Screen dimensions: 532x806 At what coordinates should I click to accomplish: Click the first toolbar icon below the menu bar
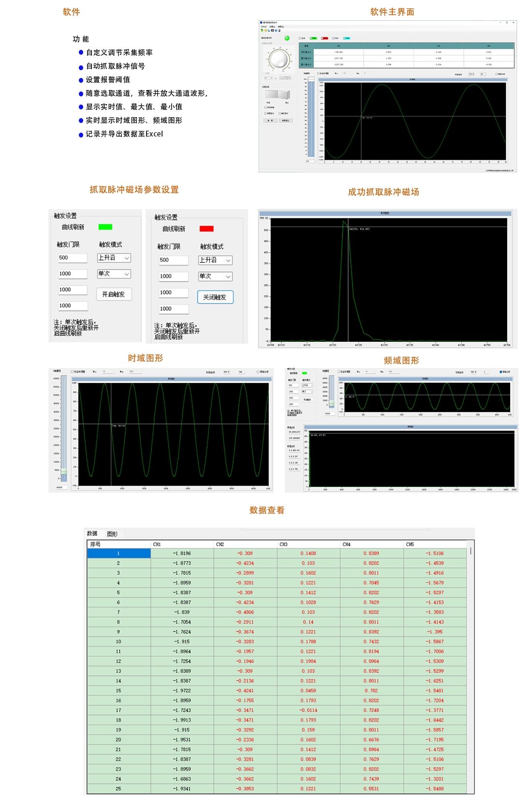262,30
